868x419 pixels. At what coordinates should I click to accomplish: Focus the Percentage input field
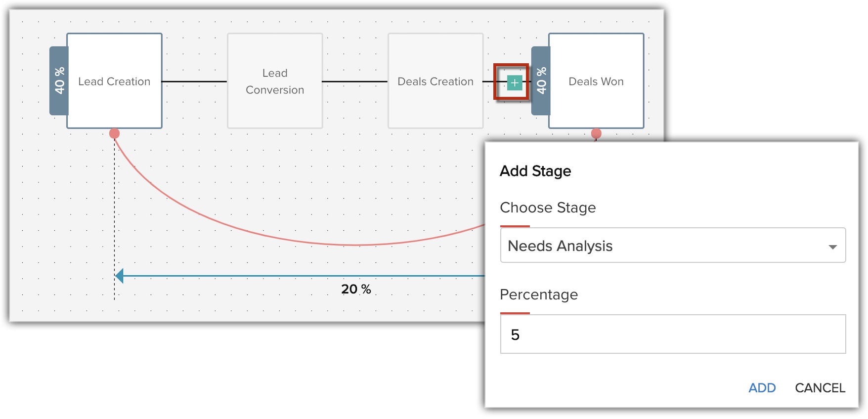673,335
